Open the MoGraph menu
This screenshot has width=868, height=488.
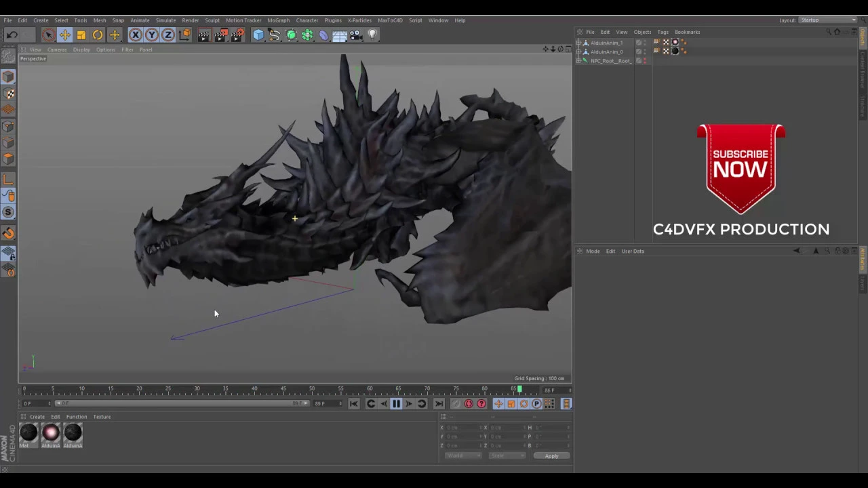pyautogui.click(x=278, y=20)
